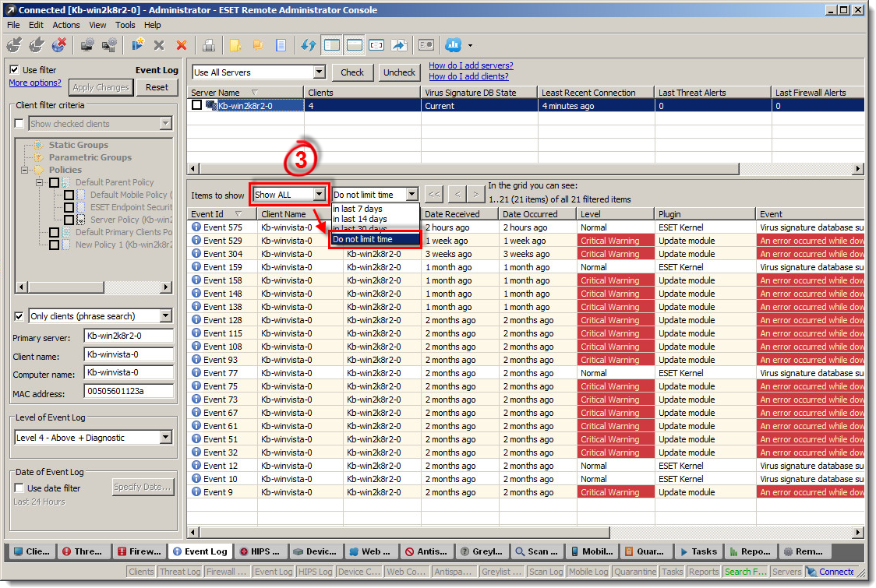Open the Level 4 - Above + Diagnostic dropdown
This screenshot has height=588, width=876.
165,437
